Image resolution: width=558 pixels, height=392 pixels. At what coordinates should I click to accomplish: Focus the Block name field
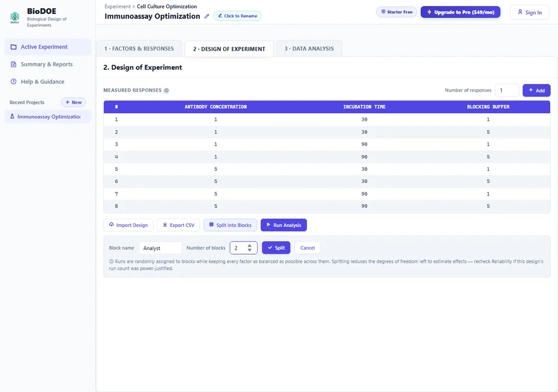[160, 248]
